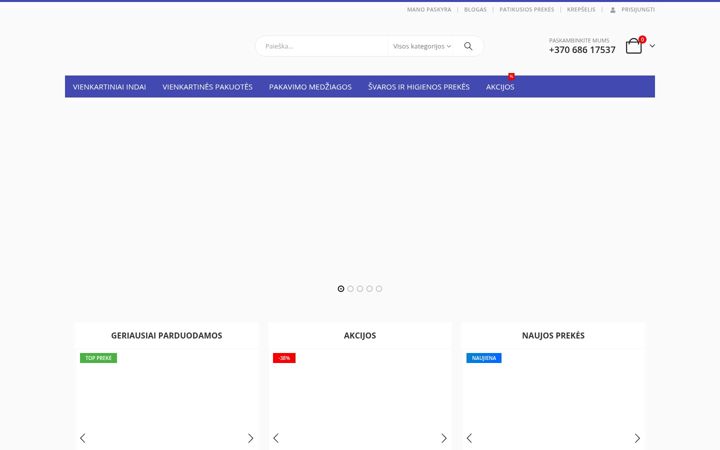Open the Akcijos menu item
720x450 pixels.
point(500,87)
